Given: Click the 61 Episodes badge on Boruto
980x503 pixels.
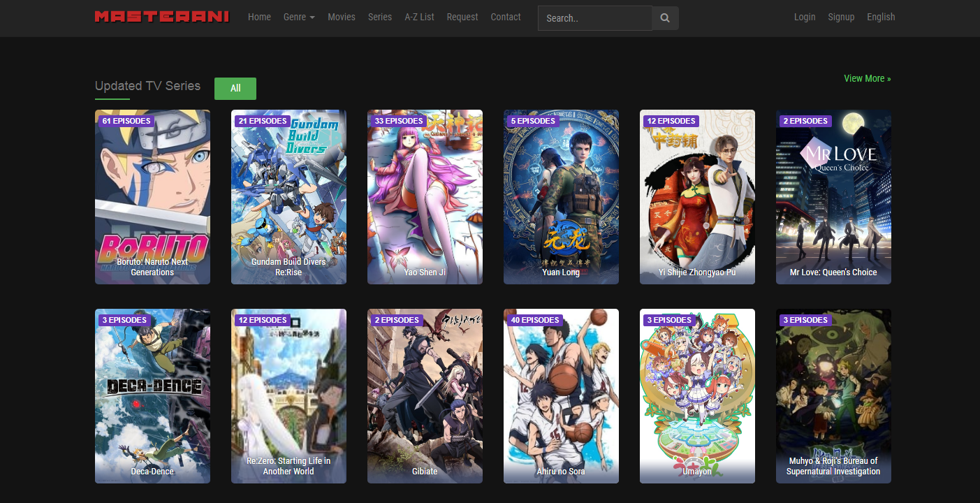Looking at the screenshot, I should [126, 121].
